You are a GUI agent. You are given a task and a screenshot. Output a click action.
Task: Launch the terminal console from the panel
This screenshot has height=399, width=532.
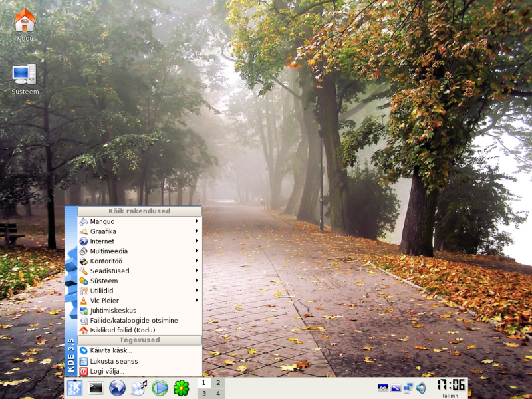tap(96, 388)
